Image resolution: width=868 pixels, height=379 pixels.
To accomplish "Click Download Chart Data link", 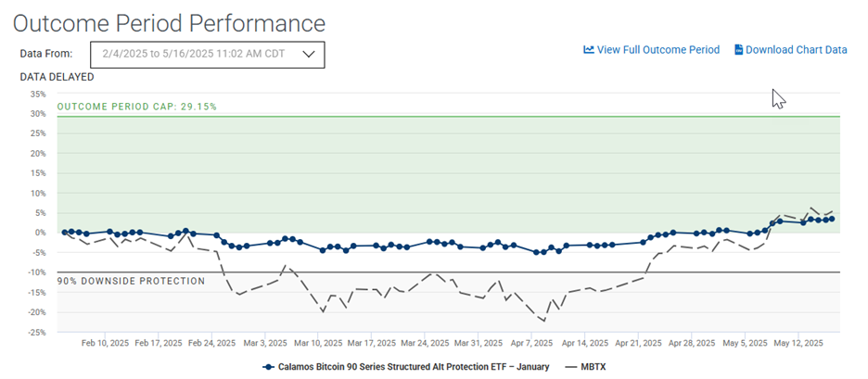I will pyautogui.click(x=796, y=50).
